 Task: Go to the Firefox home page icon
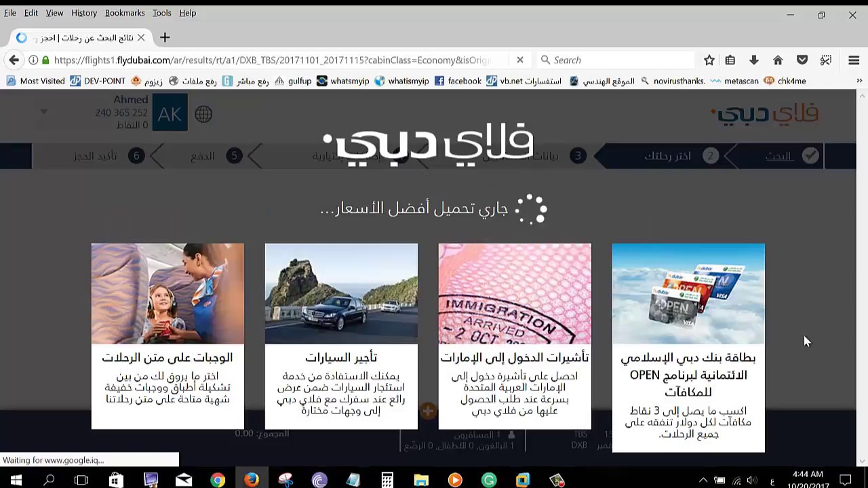pyautogui.click(x=778, y=60)
